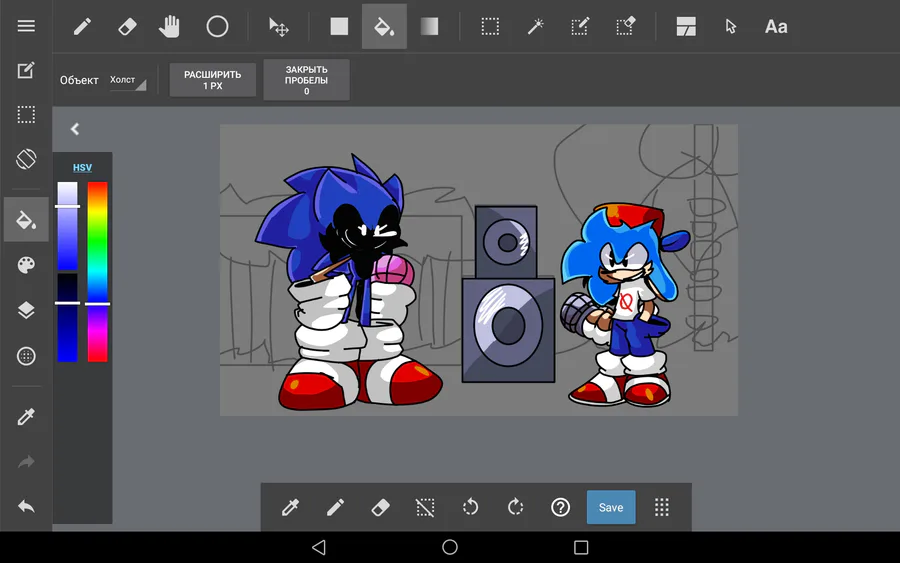This screenshot has height=563, width=900.
Task: Pick a hue on the rainbow bar
Action: pos(98,272)
